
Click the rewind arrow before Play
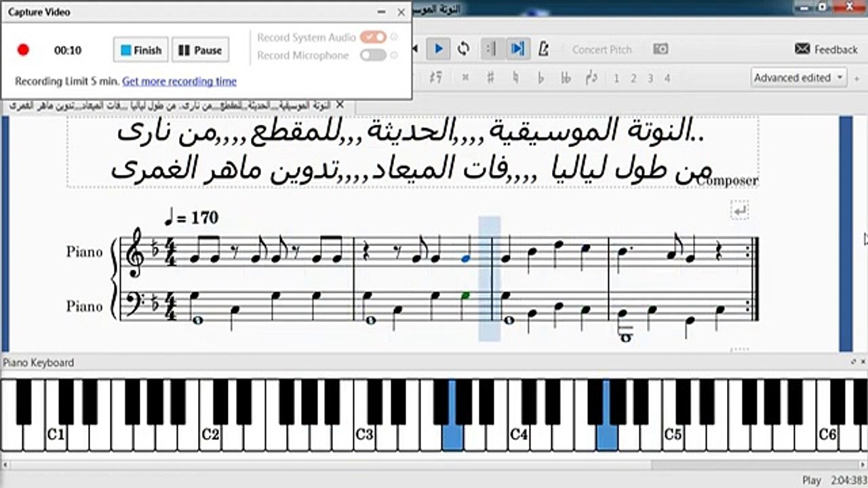click(414, 49)
